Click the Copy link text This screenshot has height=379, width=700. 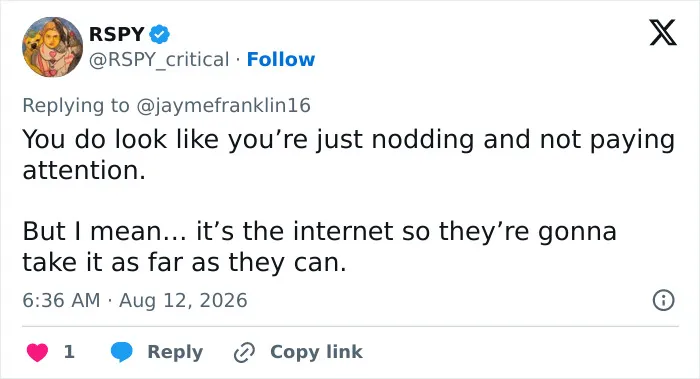[316, 352]
